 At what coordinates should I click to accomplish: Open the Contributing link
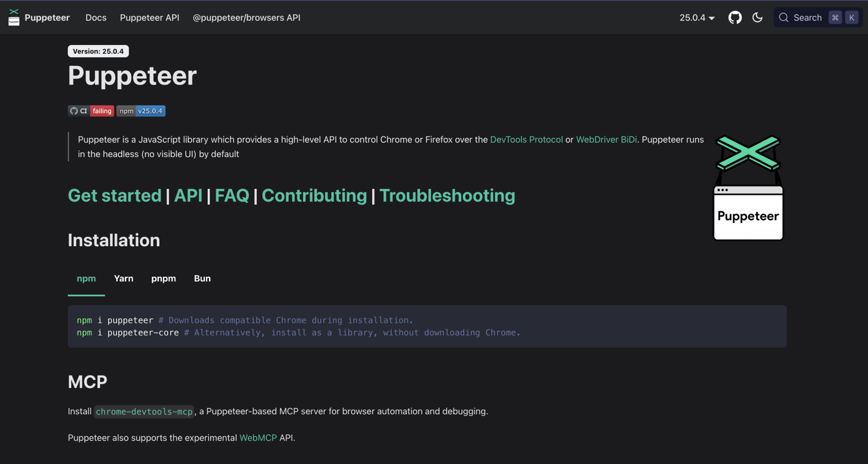(x=314, y=196)
